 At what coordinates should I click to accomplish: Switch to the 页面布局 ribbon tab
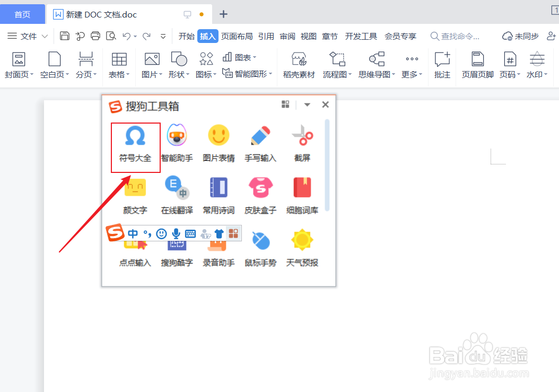tap(237, 36)
